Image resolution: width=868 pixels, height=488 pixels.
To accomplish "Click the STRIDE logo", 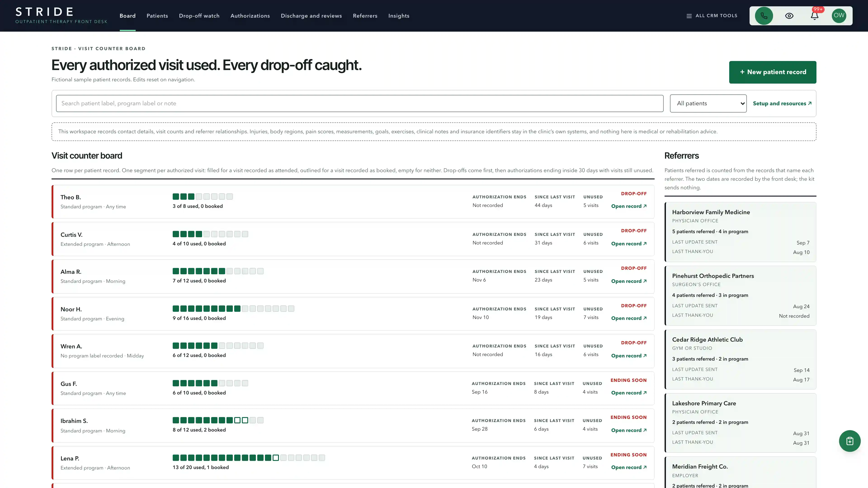I will point(61,16).
